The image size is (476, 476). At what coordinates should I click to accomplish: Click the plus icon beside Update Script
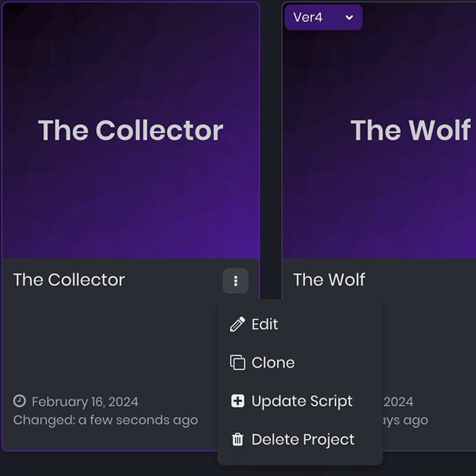(x=237, y=400)
